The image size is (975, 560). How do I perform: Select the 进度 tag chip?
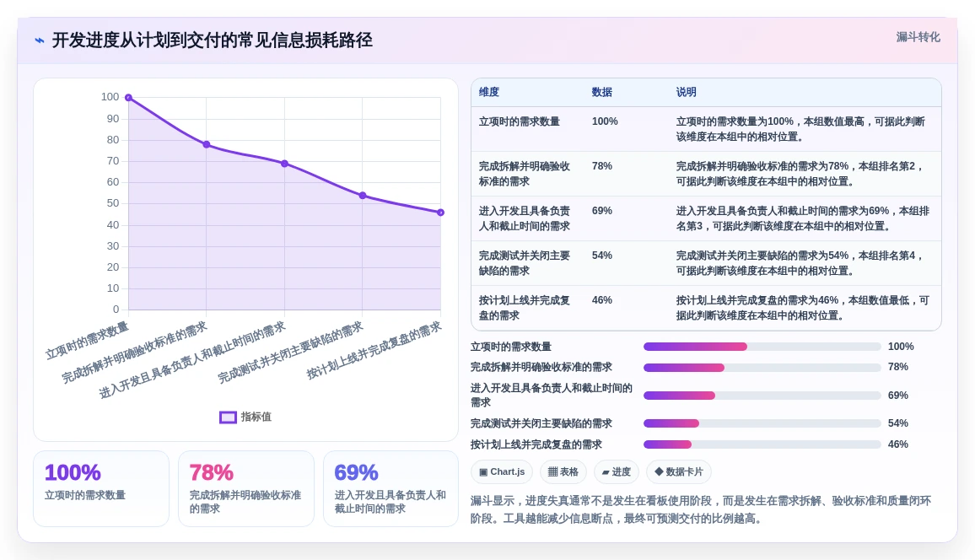pyautogui.click(x=617, y=471)
